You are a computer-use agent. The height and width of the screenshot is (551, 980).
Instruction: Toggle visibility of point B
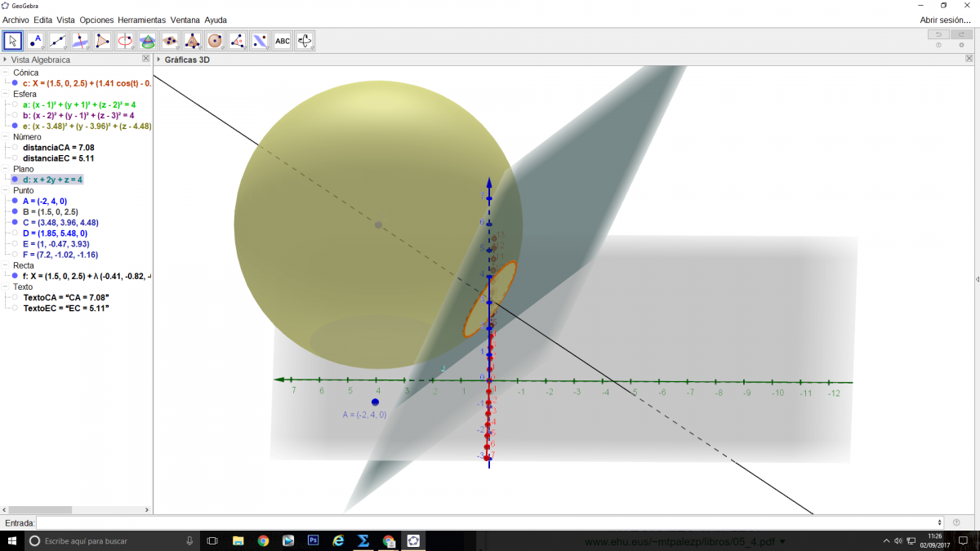click(15, 211)
